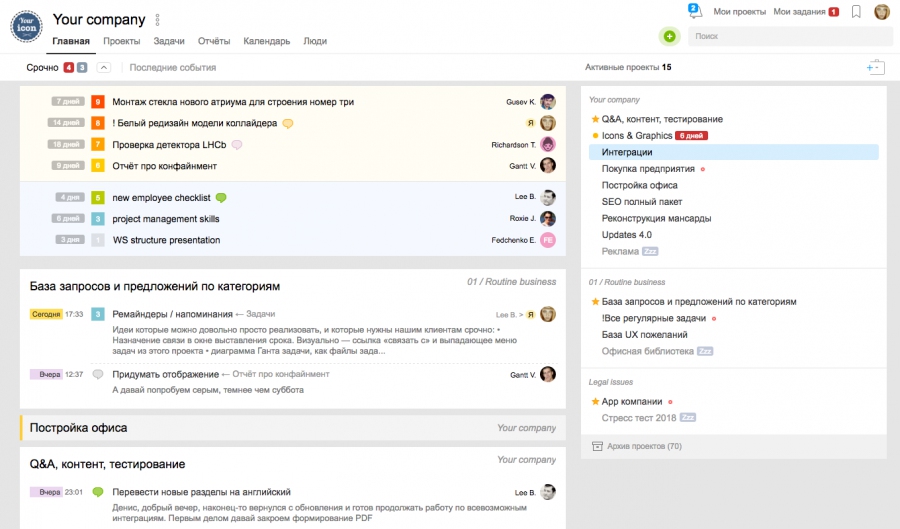Click the green plus add button

click(669, 36)
